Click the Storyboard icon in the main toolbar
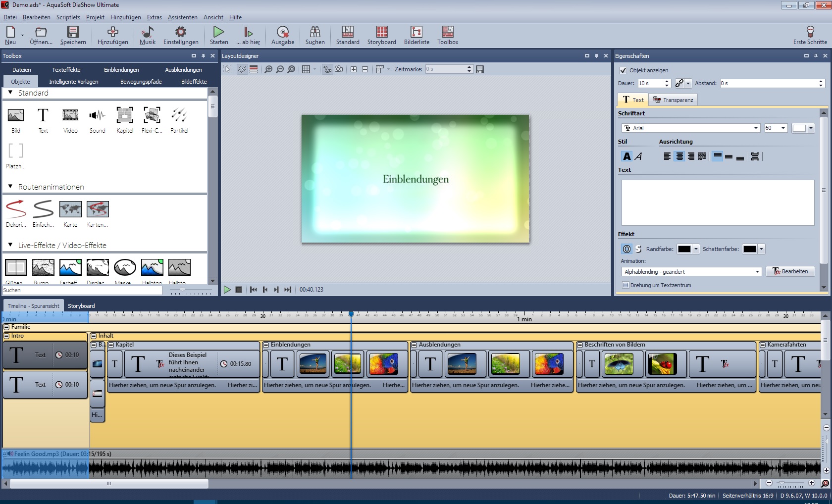The width and height of the screenshot is (832, 504). tap(381, 35)
